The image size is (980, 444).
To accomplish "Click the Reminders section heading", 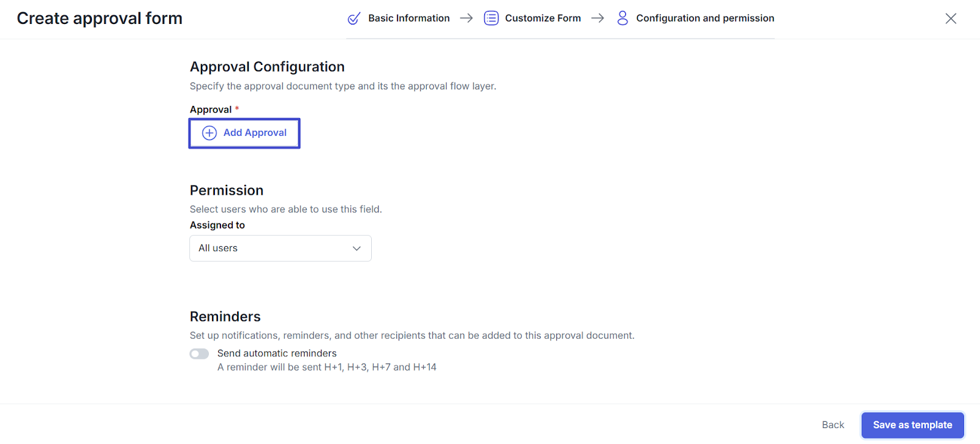I will click(x=225, y=317).
